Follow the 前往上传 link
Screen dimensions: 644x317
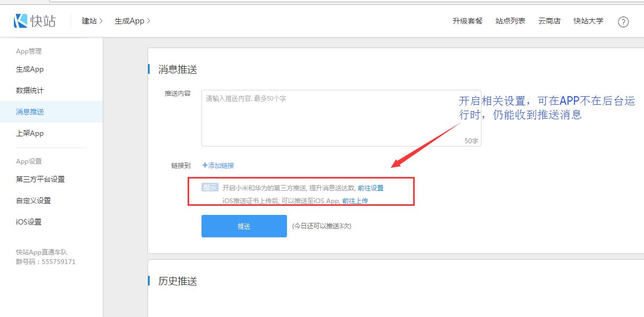pos(355,201)
